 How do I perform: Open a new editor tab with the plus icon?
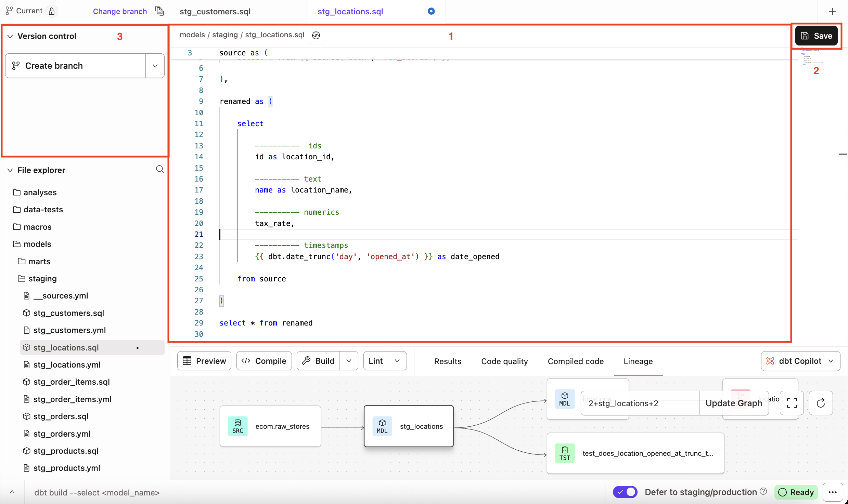coord(833,11)
